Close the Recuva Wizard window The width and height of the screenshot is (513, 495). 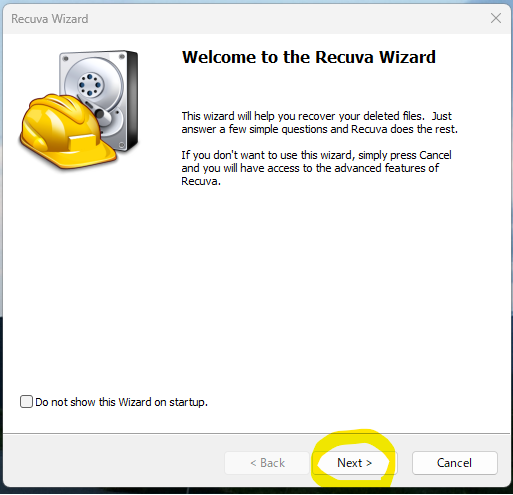(496, 18)
